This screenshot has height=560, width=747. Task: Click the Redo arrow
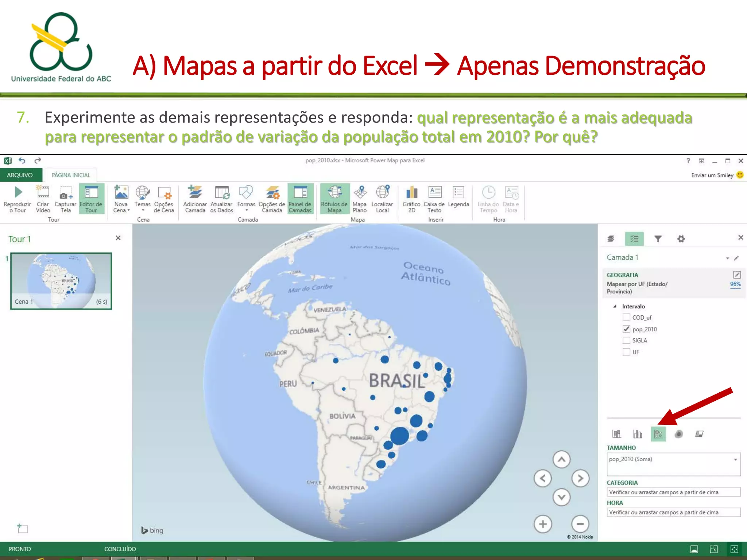pyautogui.click(x=38, y=160)
